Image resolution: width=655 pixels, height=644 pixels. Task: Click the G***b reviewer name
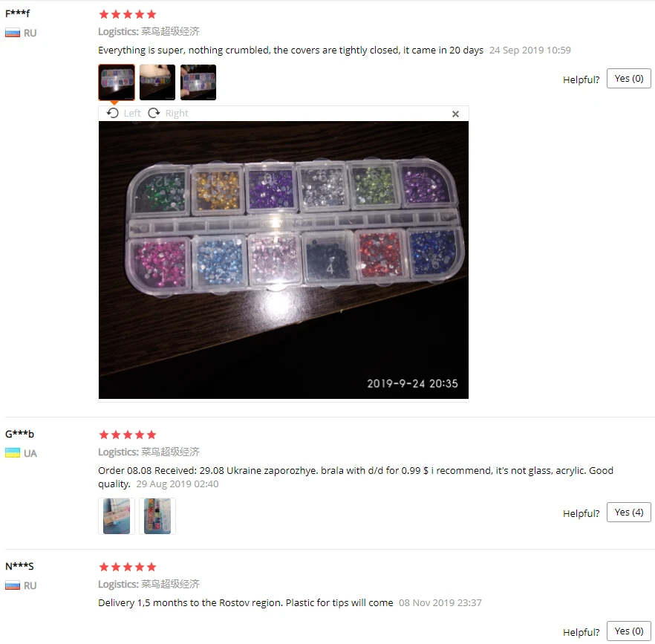tap(19, 434)
